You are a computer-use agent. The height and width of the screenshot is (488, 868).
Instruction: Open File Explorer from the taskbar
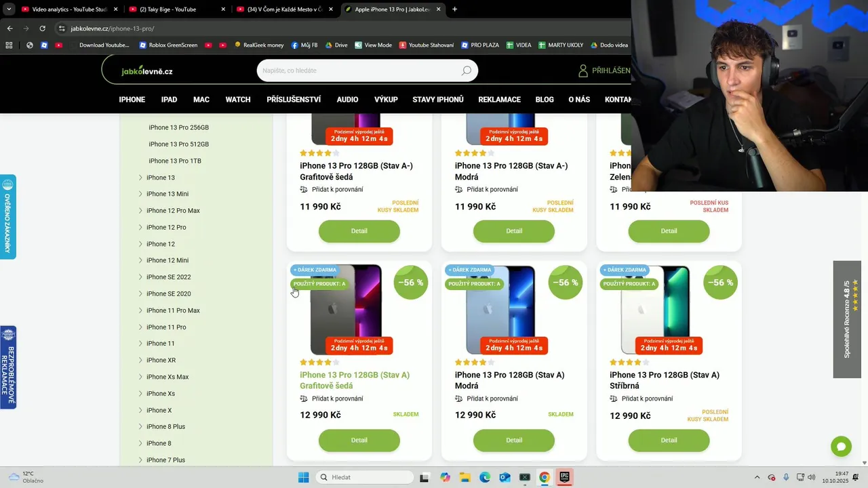coord(465,477)
